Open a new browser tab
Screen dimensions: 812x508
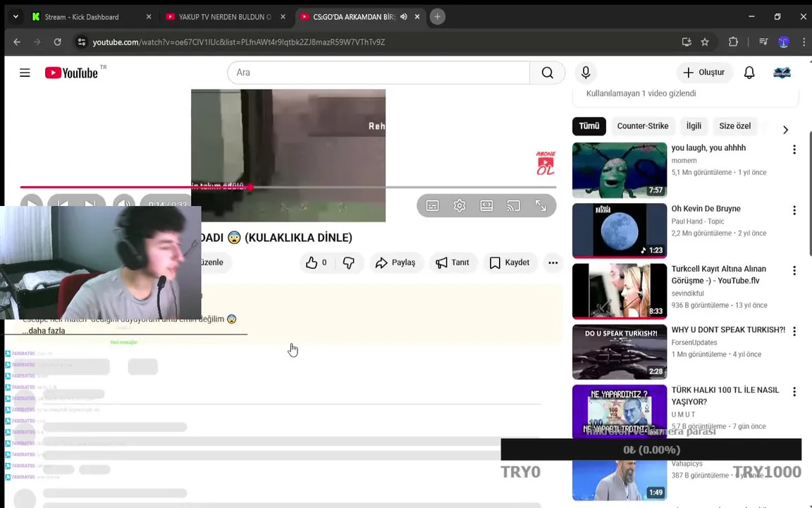click(x=437, y=17)
